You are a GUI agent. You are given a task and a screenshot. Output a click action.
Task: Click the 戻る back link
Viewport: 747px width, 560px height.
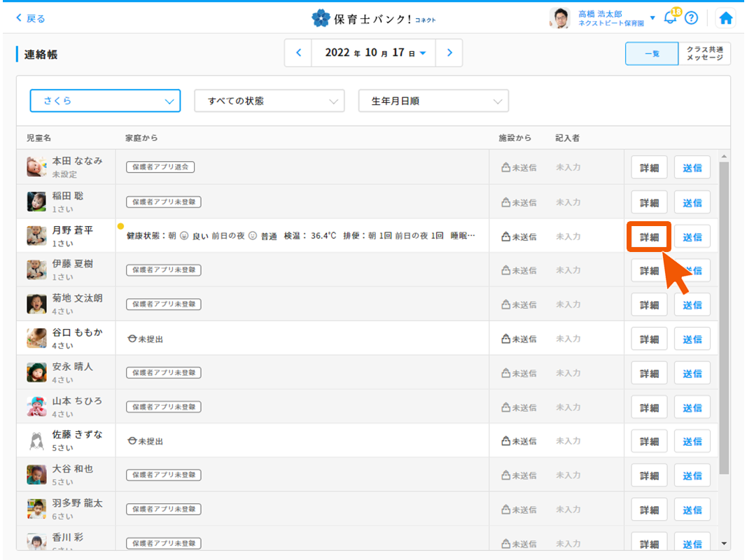click(30, 18)
